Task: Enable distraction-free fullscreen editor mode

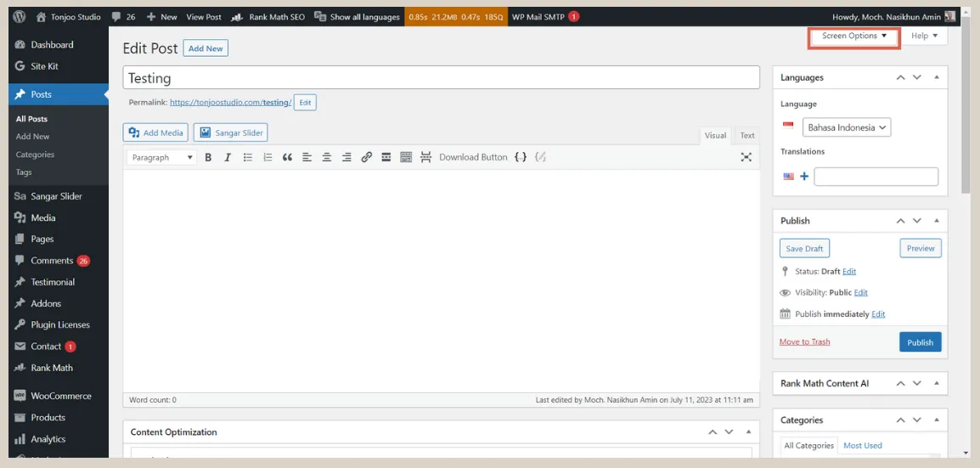Action: (746, 157)
